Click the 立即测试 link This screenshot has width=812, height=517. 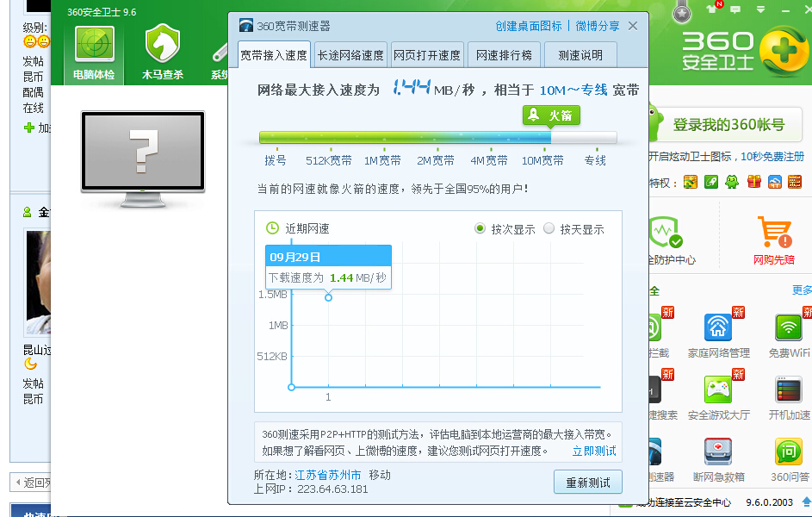594,451
